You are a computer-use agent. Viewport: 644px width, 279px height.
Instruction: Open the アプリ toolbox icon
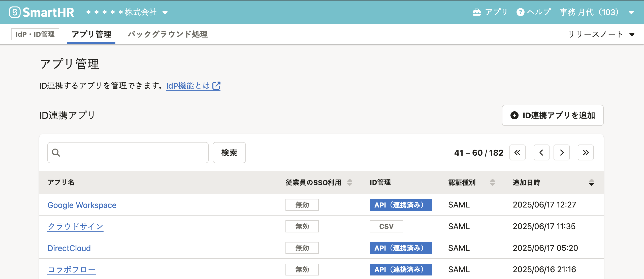point(476,12)
